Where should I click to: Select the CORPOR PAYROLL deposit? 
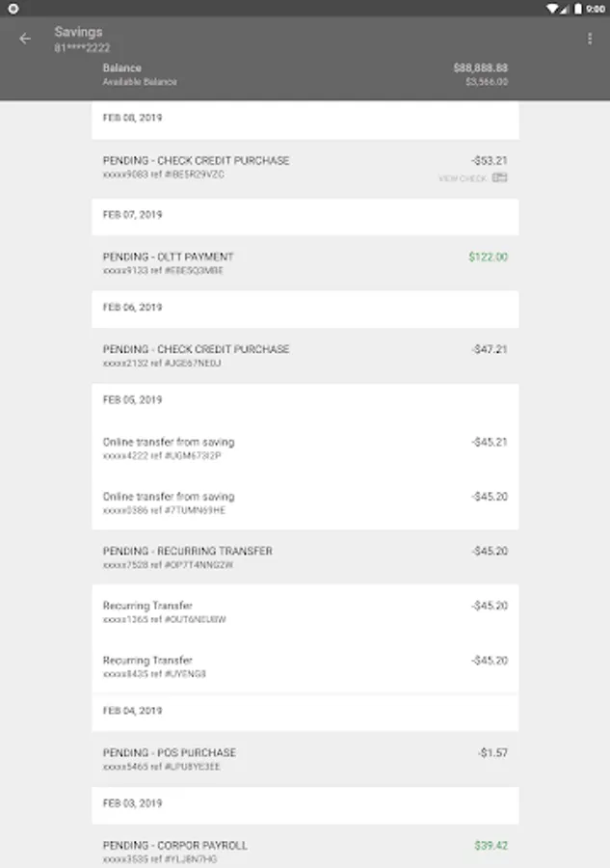(305, 851)
